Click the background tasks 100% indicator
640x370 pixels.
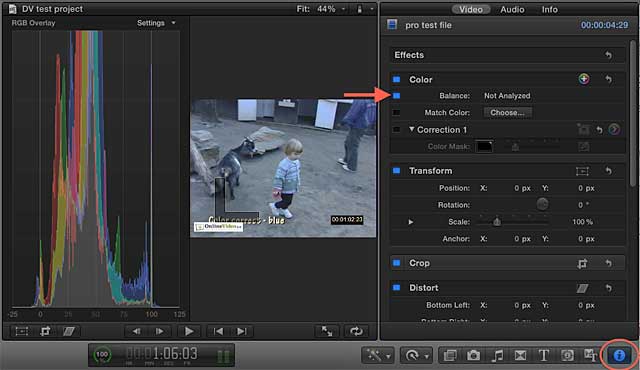coord(102,354)
